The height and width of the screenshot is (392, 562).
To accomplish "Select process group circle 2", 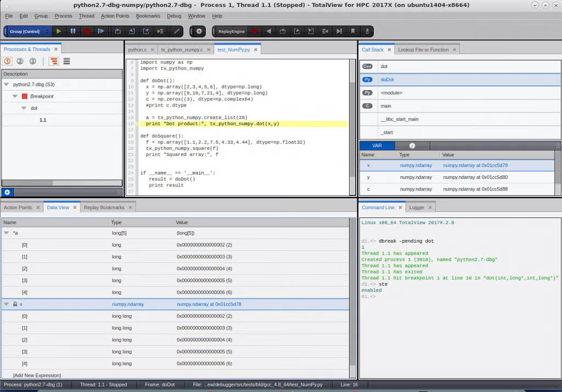I will [20, 61].
